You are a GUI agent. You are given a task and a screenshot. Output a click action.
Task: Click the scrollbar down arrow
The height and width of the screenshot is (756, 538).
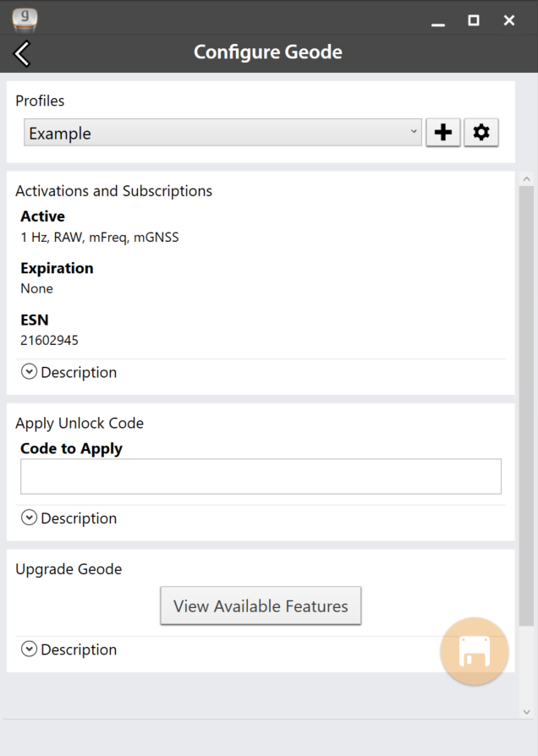click(526, 712)
